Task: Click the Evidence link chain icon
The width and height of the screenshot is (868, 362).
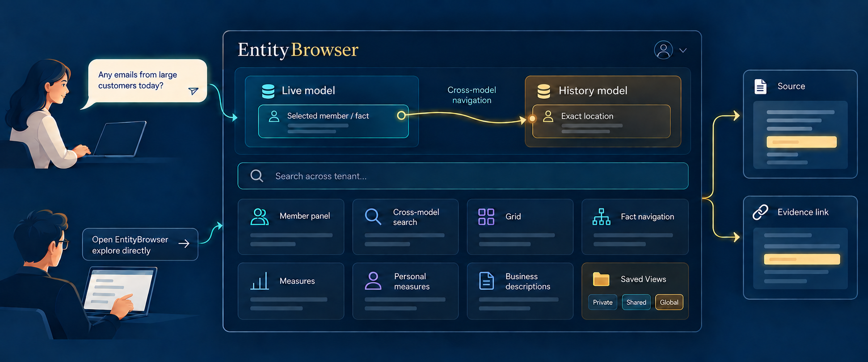Action: coord(760,212)
